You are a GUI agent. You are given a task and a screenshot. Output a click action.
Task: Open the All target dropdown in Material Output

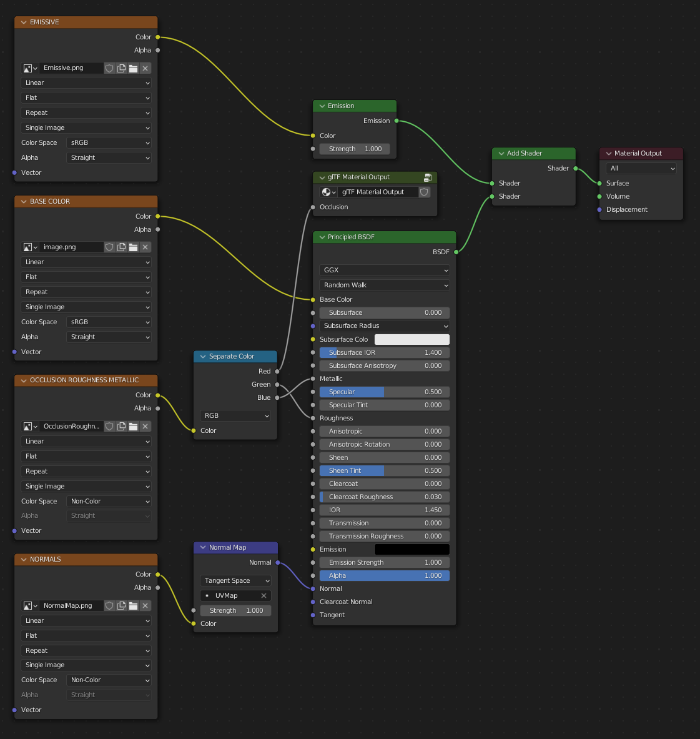point(641,168)
